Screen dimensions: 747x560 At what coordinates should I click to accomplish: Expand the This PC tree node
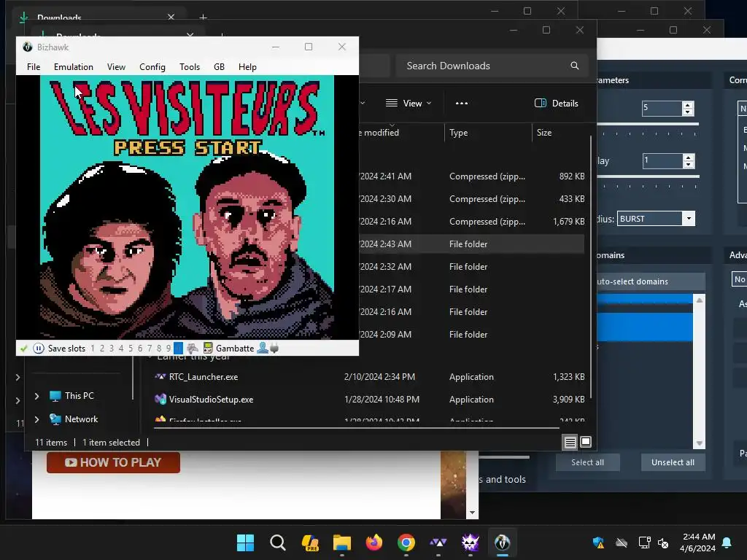[x=36, y=396]
